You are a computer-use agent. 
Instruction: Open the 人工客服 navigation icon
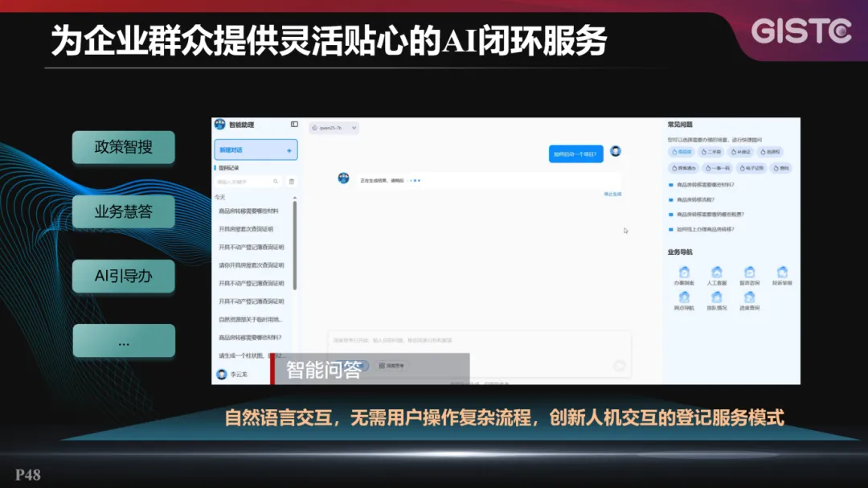[717, 273]
